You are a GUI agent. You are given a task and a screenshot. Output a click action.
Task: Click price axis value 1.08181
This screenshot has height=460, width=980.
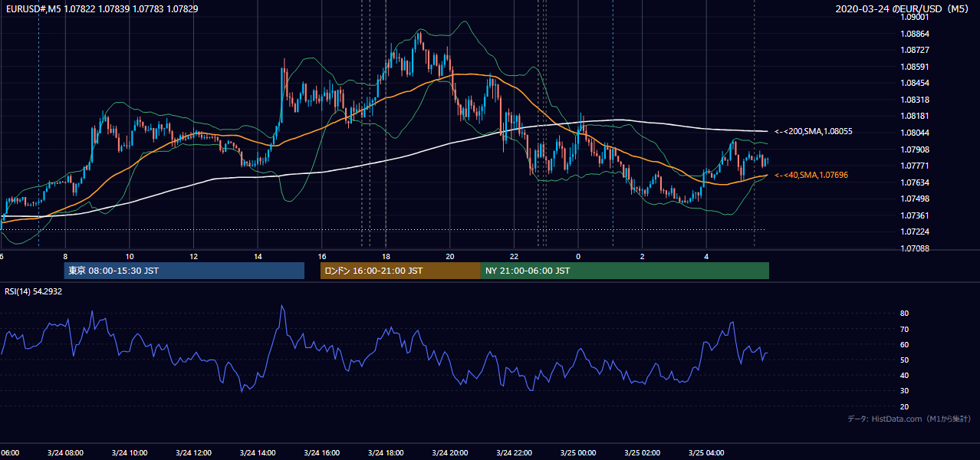coord(916,116)
